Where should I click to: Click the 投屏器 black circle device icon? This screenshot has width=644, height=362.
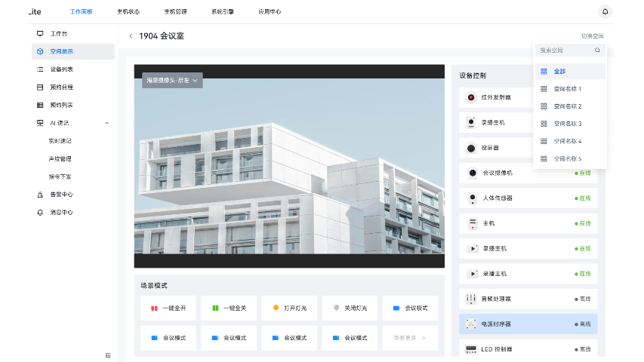coord(471,148)
